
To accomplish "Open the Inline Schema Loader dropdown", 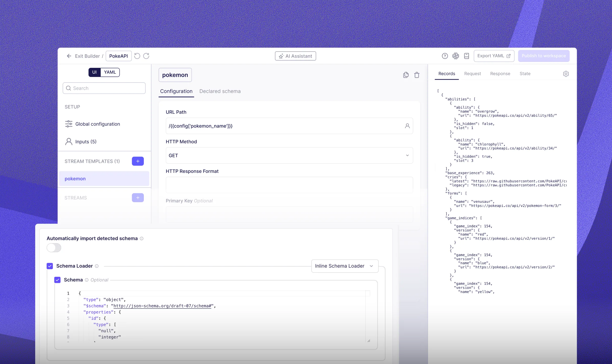I will click(x=345, y=266).
